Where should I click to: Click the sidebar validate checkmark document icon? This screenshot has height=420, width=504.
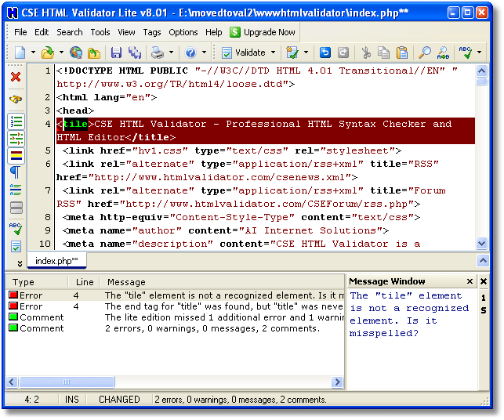point(16,246)
